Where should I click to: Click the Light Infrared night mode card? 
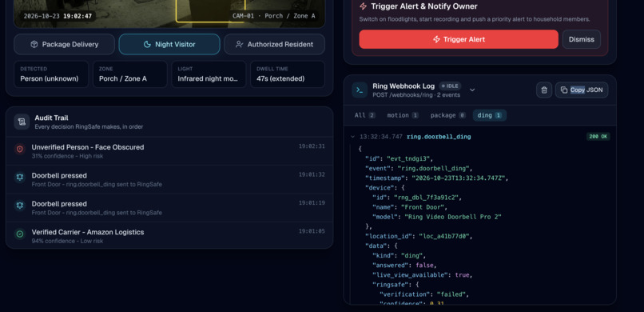(x=209, y=74)
